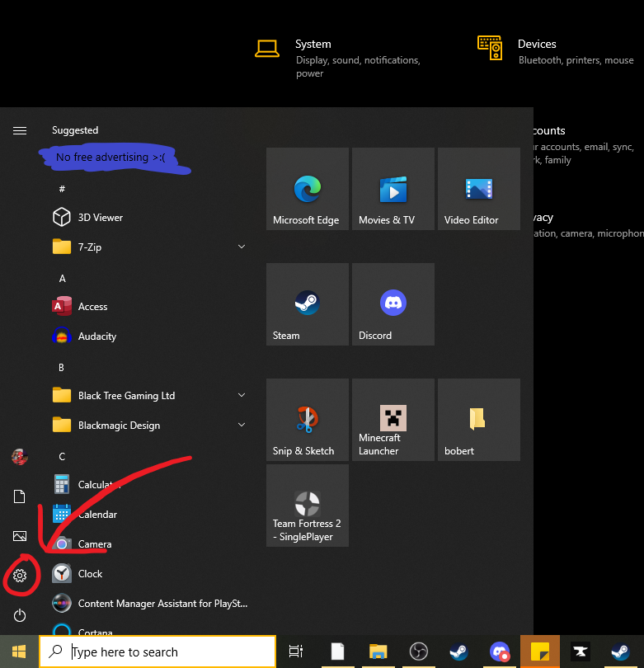Viewport: 644px width, 668px height.
Task: Click the # section header
Action: [62, 189]
